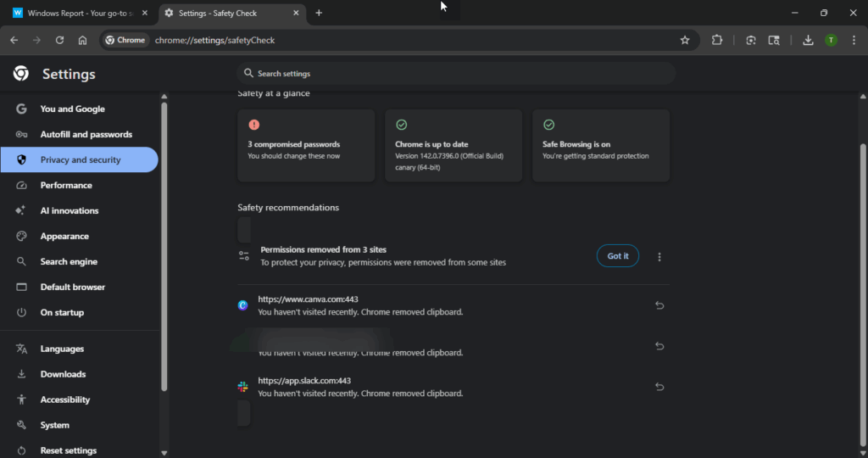The height and width of the screenshot is (458, 868).
Task: Open Search engine settings
Action: click(79, 261)
